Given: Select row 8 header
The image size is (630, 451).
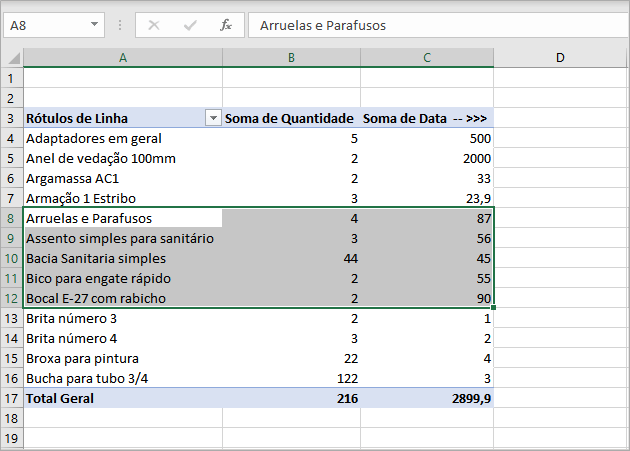Looking at the screenshot, I should (11, 218).
